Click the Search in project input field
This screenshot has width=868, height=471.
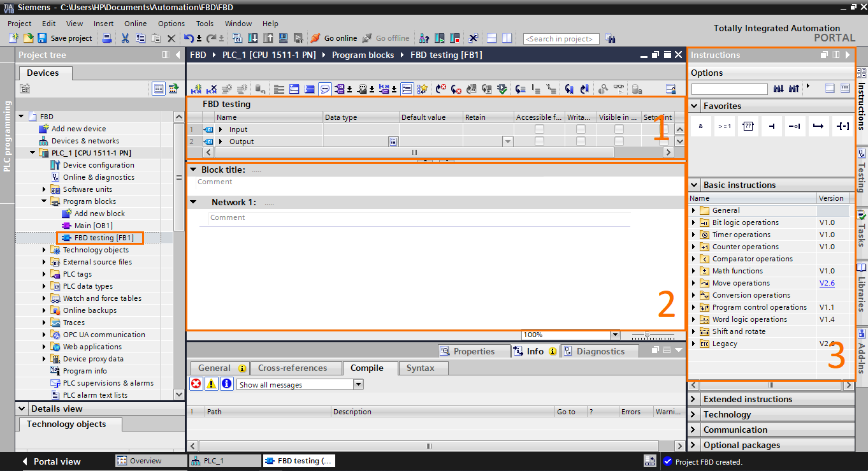(x=561, y=39)
